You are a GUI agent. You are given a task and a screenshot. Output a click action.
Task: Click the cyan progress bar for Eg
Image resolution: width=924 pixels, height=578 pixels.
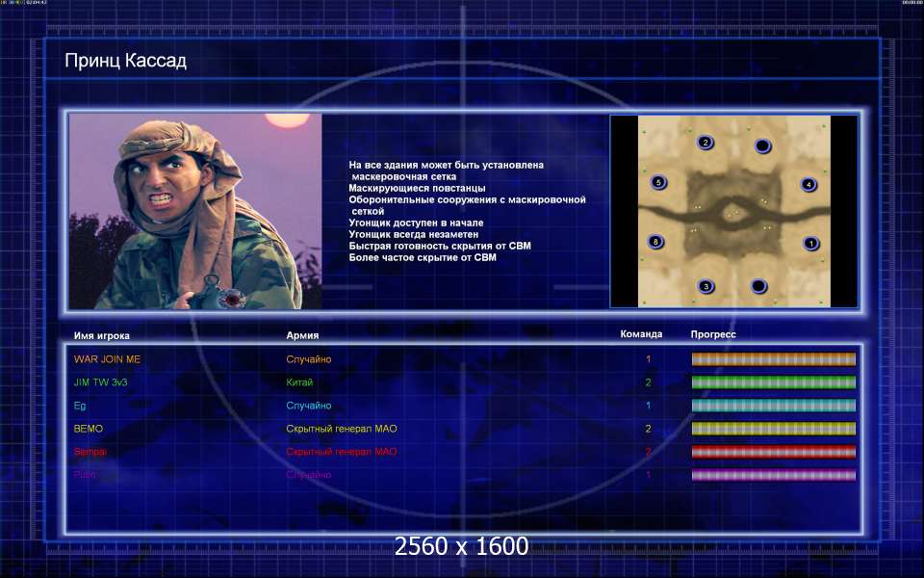click(x=773, y=406)
